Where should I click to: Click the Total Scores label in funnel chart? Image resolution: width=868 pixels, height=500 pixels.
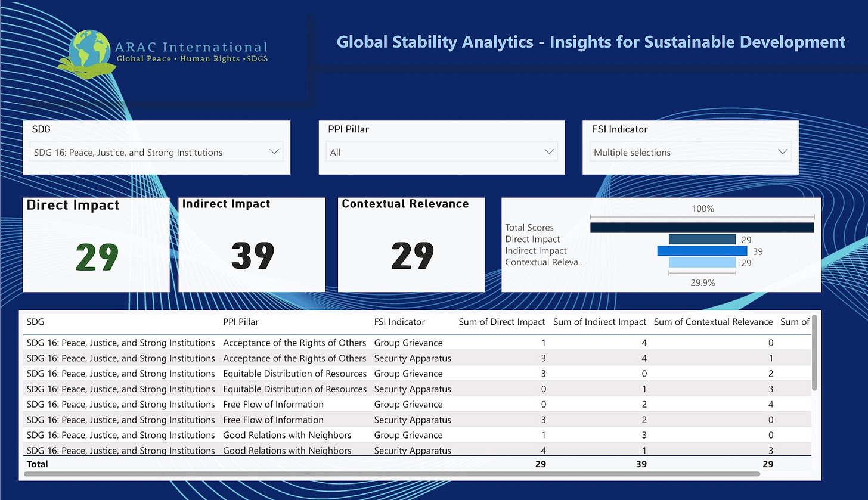pyautogui.click(x=529, y=228)
